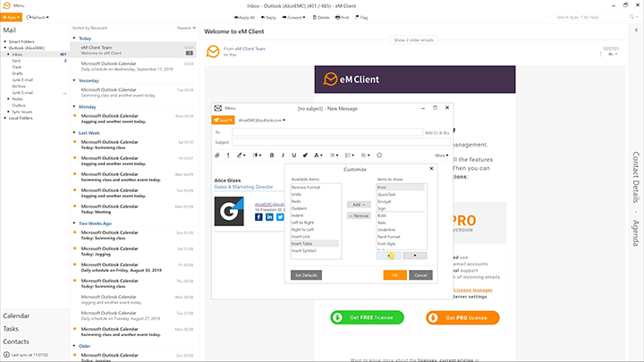Mark message high importance with exclamation icon
The image size is (644, 362).
228,156
